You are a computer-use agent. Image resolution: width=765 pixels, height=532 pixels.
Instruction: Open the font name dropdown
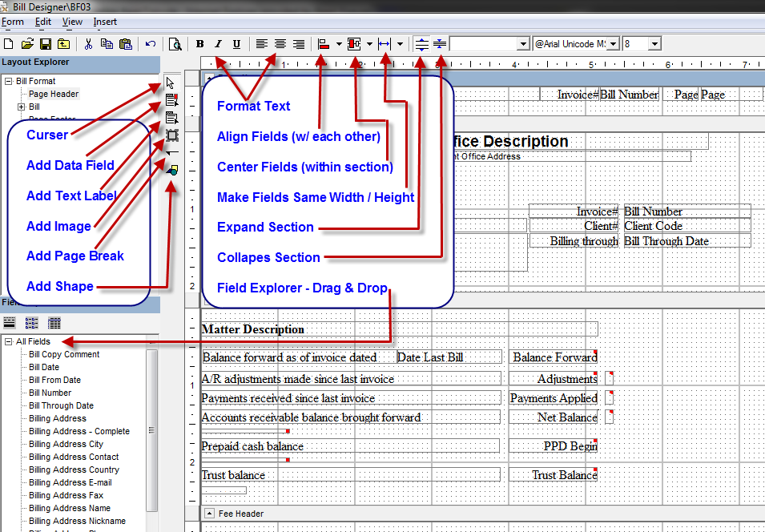tap(614, 44)
